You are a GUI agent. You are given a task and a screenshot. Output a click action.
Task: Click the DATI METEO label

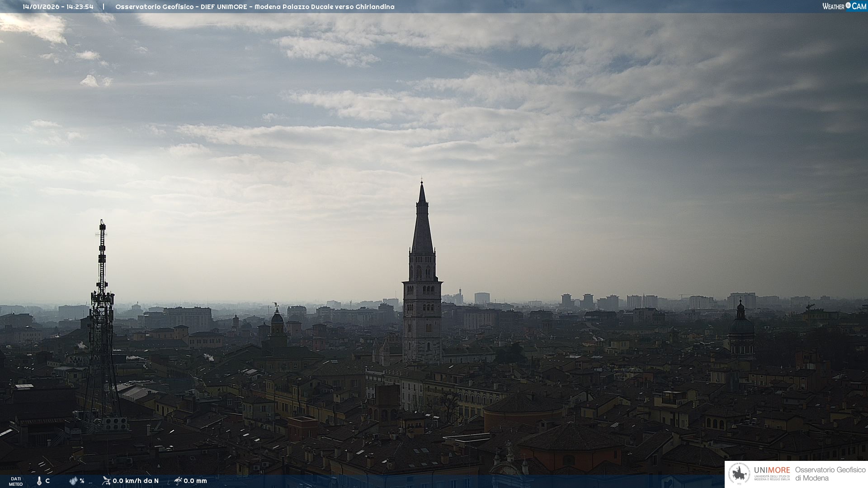[x=16, y=481]
